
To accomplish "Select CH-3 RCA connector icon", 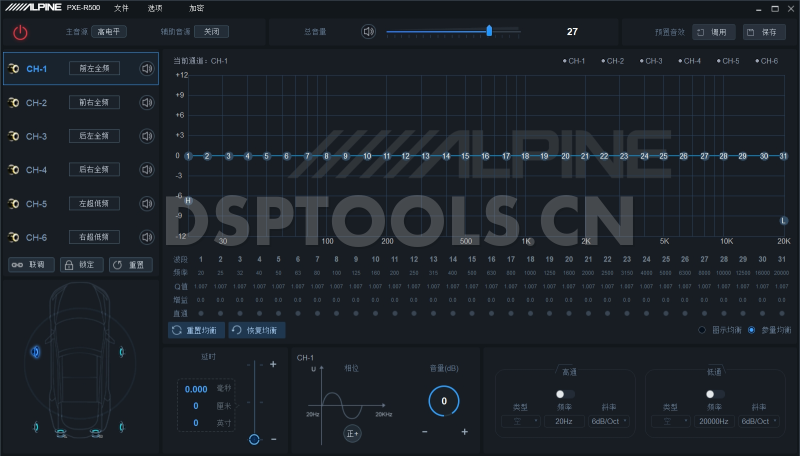I will [14, 136].
